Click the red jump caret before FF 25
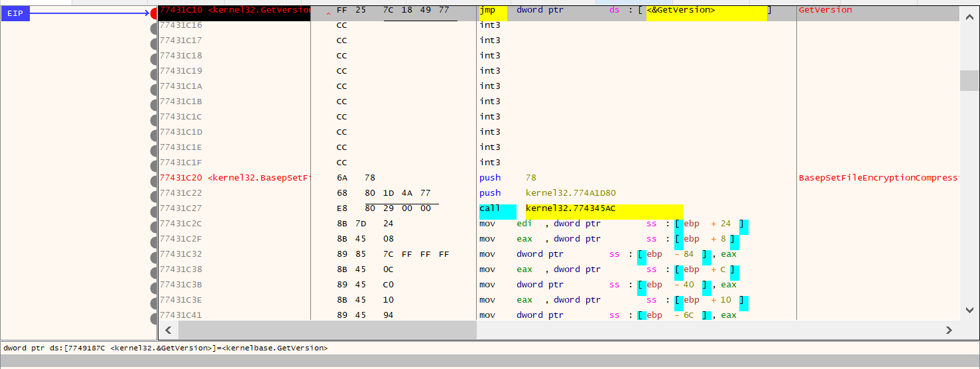The image size is (980, 369). [328, 13]
